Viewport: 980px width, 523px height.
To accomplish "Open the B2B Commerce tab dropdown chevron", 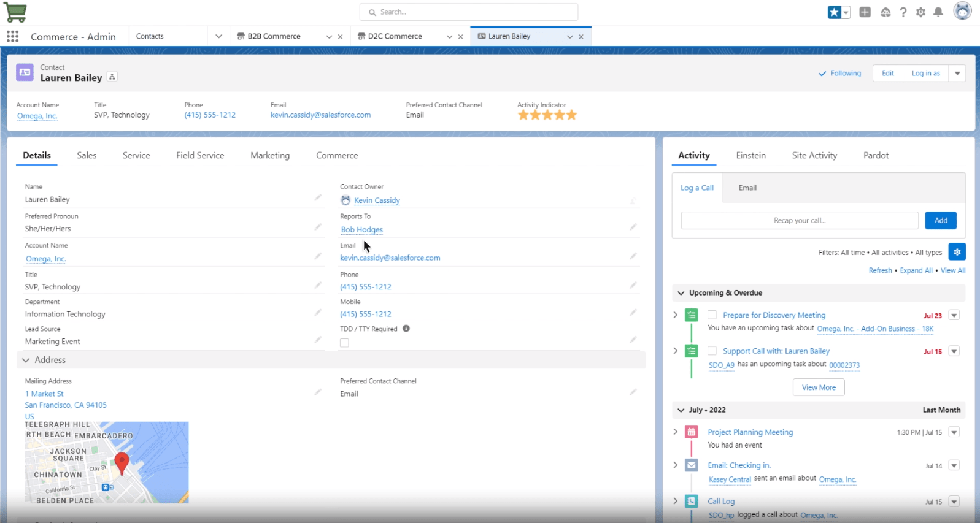I will click(x=329, y=37).
